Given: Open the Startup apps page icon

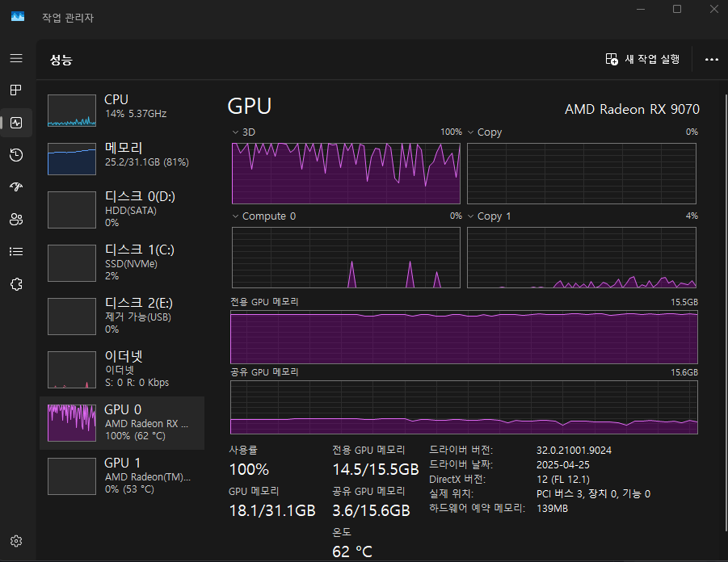Looking at the screenshot, I should (x=16, y=187).
